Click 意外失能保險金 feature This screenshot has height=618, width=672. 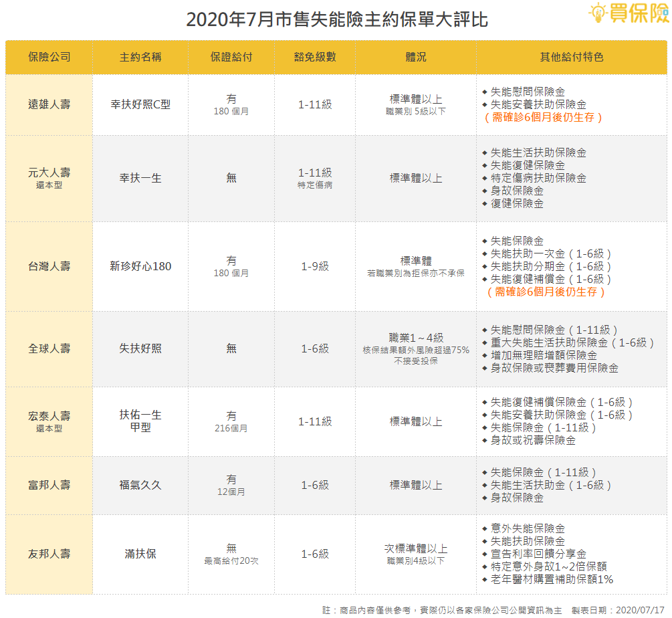(x=528, y=528)
